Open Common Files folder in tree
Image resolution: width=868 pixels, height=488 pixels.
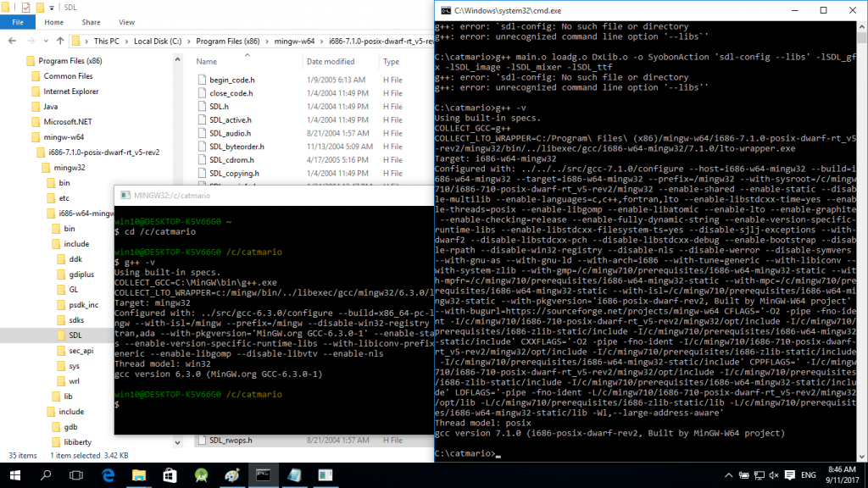[68, 75]
